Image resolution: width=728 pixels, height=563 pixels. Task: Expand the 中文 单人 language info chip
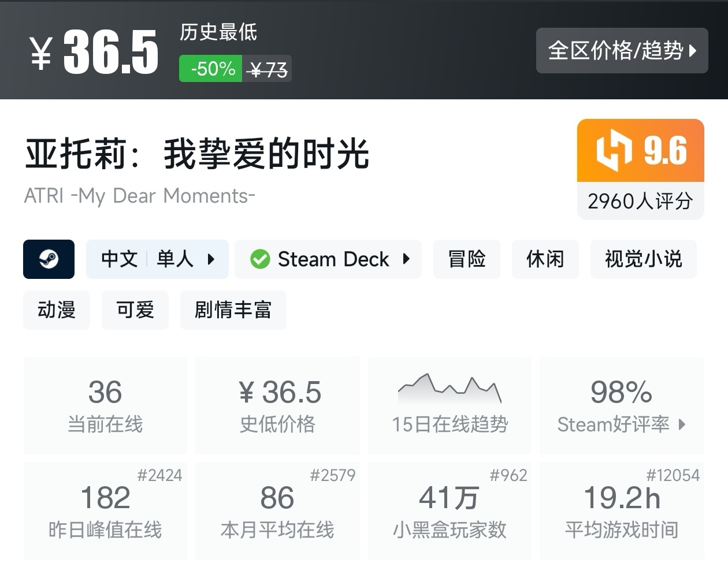pos(157,259)
